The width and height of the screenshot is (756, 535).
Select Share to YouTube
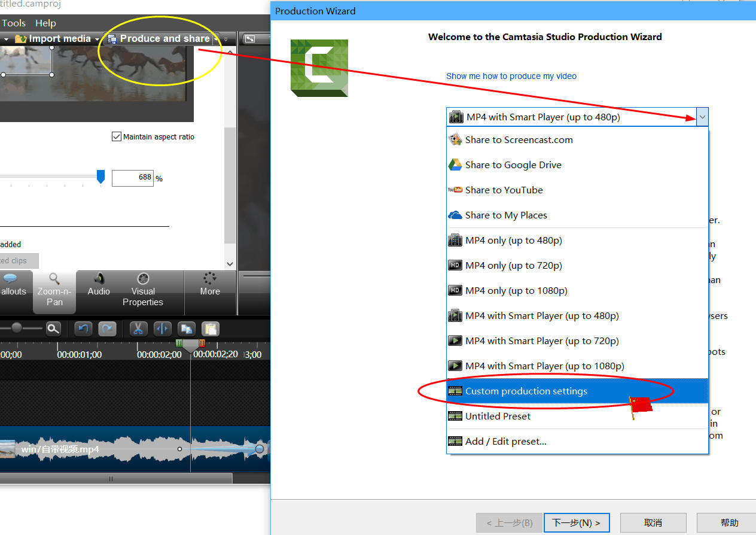click(577, 190)
